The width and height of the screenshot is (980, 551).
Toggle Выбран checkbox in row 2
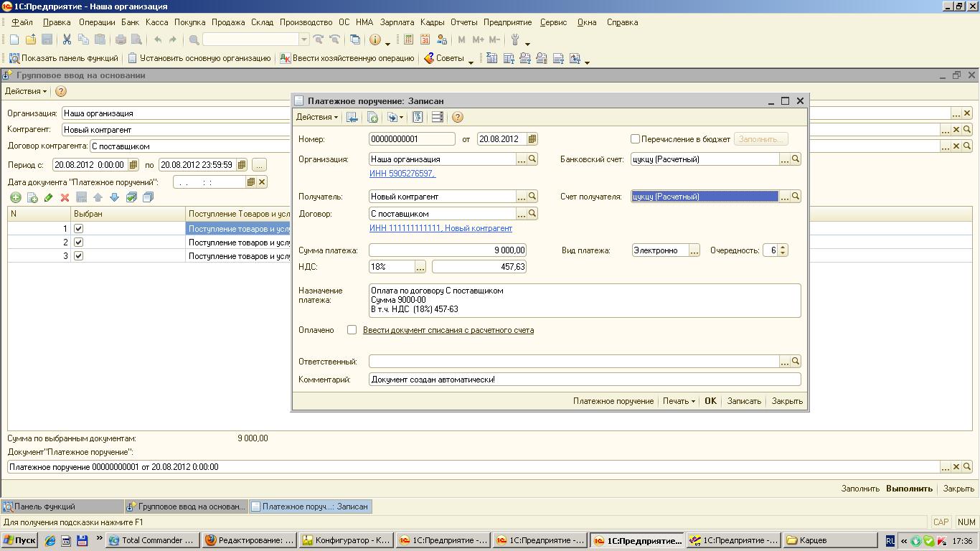tap(79, 242)
